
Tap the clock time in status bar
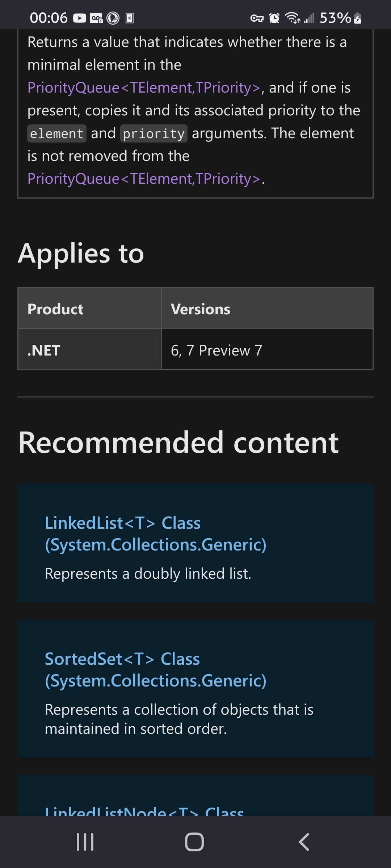point(49,18)
